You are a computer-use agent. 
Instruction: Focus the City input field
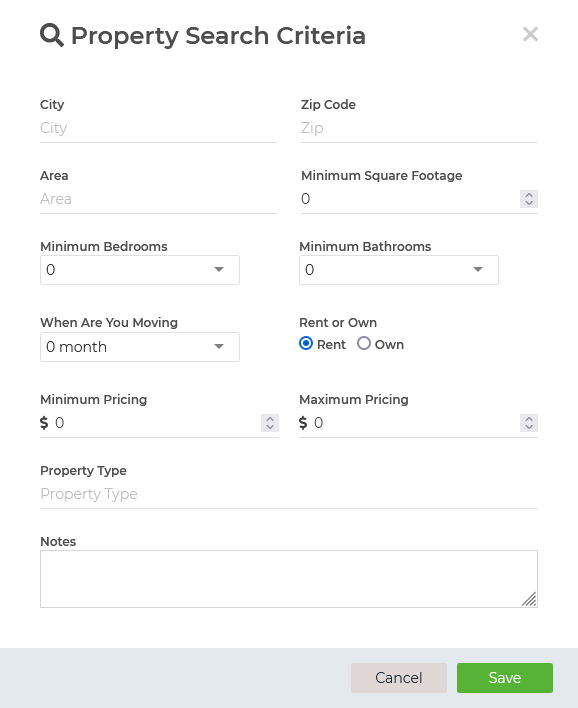[x=158, y=128]
